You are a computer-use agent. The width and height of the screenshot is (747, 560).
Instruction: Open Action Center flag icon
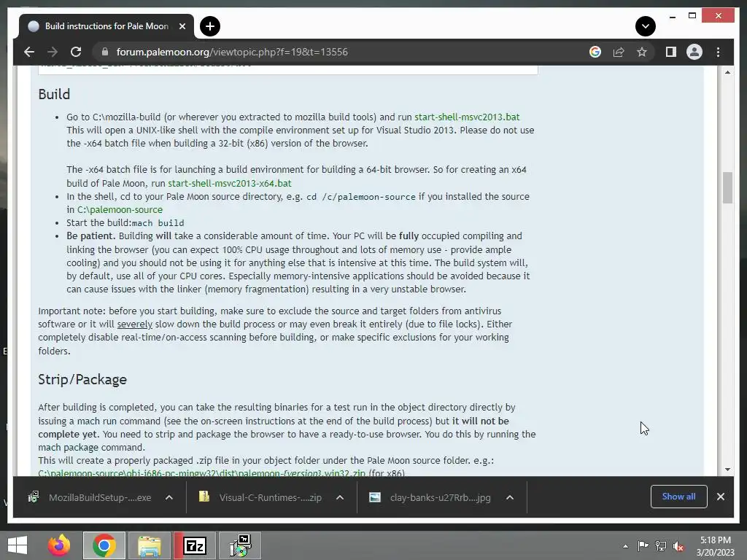(643, 545)
